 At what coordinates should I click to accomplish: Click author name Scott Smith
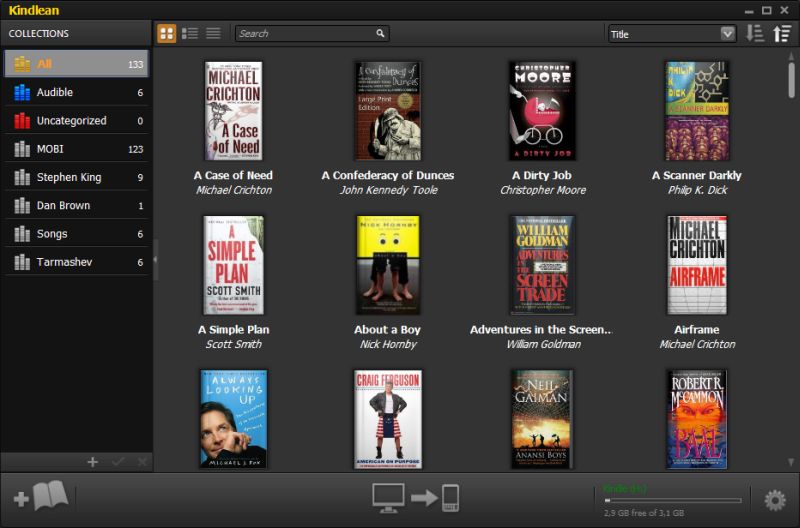click(x=233, y=344)
